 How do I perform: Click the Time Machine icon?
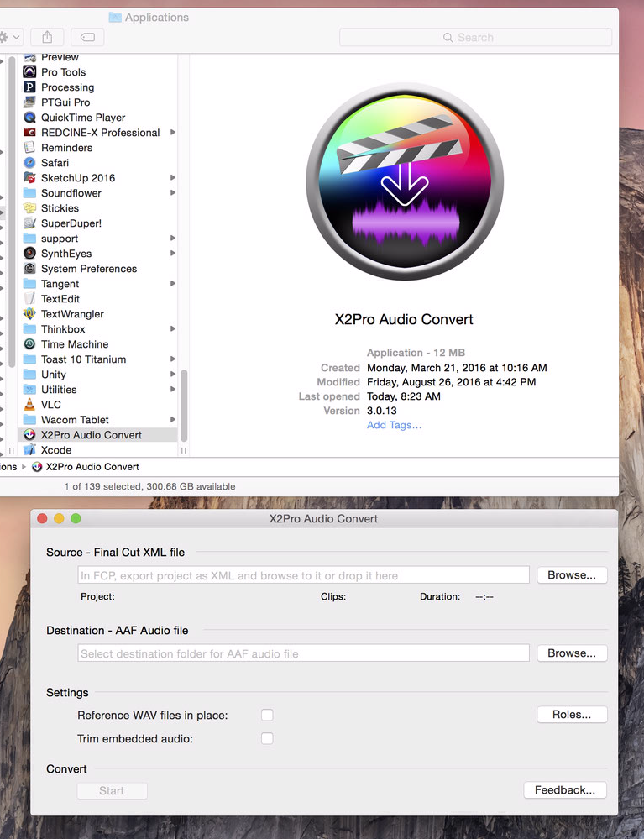30,344
